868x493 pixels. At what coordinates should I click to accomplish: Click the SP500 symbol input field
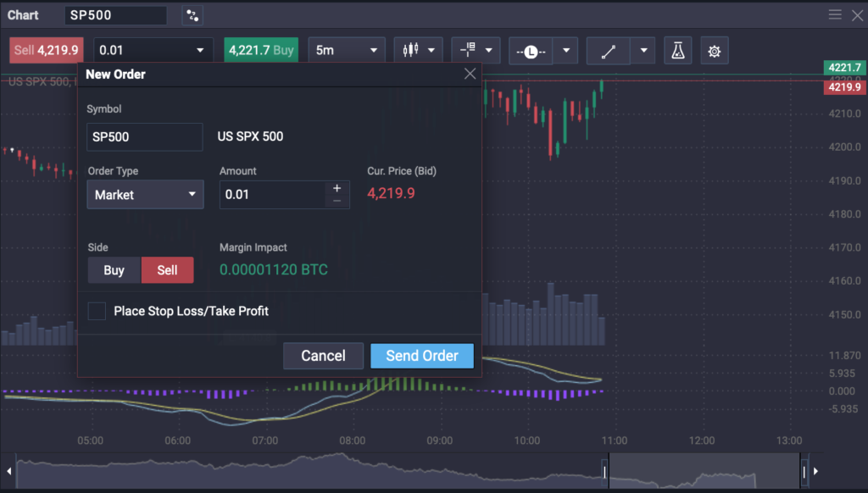(144, 136)
